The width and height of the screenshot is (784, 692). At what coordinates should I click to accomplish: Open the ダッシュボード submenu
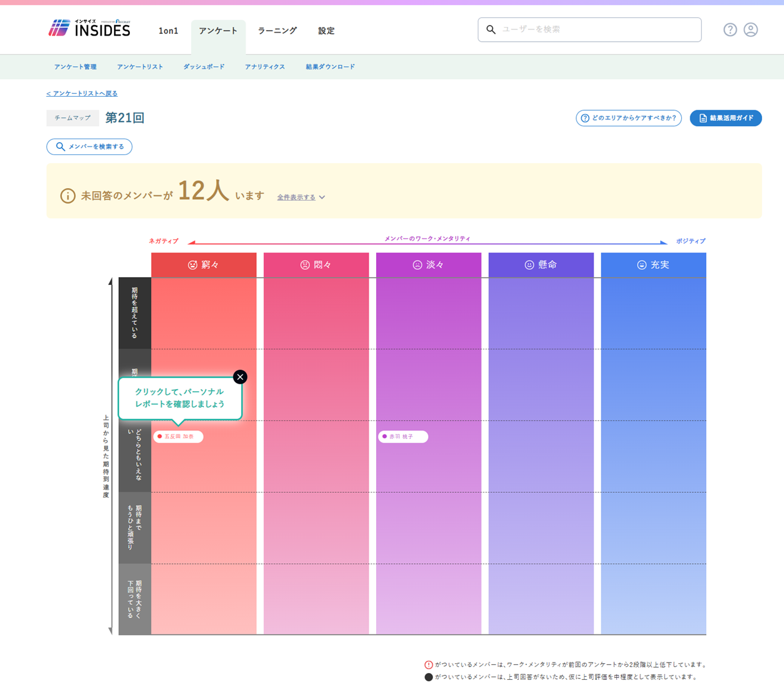click(x=204, y=67)
